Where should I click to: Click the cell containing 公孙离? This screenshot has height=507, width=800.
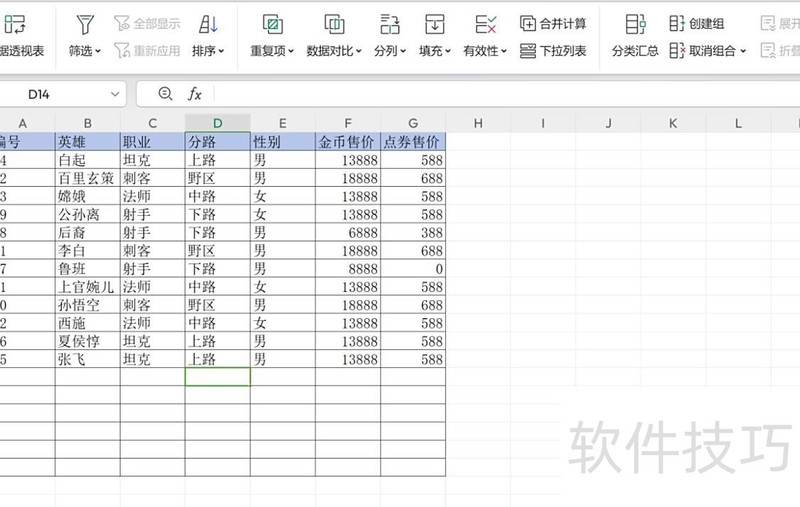pos(88,214)
